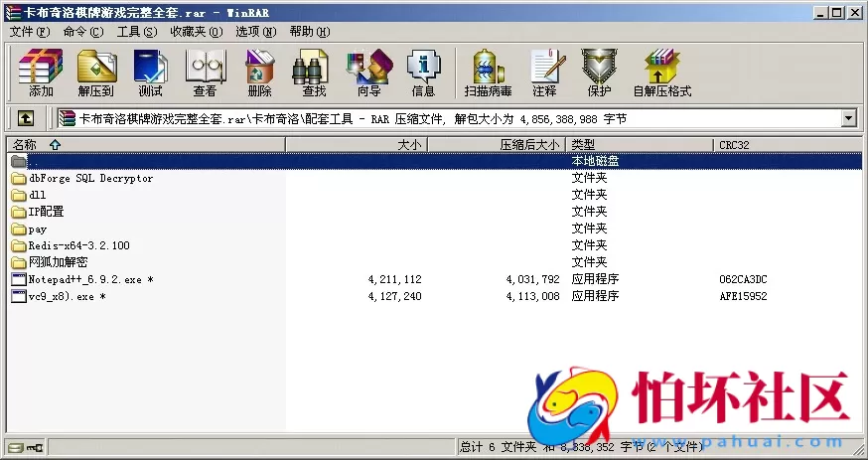Open the 命令(C) menu
This screenshot has height=460, width=868.
coord(83,32)
